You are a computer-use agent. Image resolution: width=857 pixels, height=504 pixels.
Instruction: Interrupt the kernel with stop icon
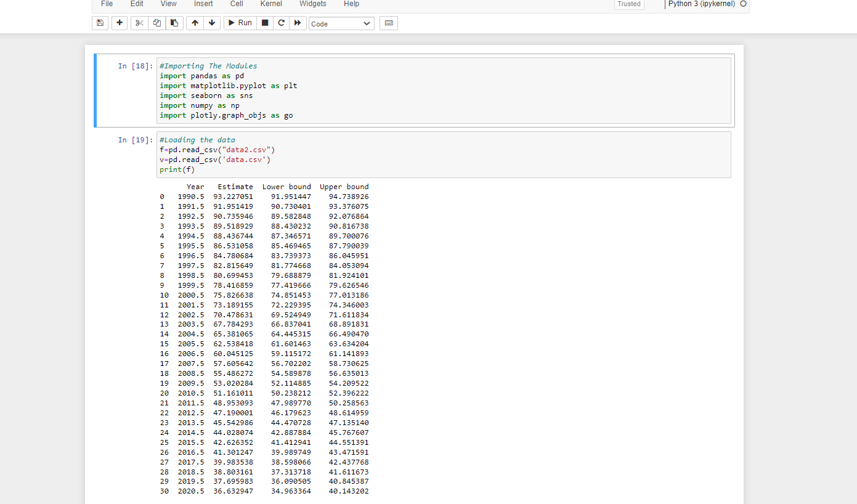point(265,23)
